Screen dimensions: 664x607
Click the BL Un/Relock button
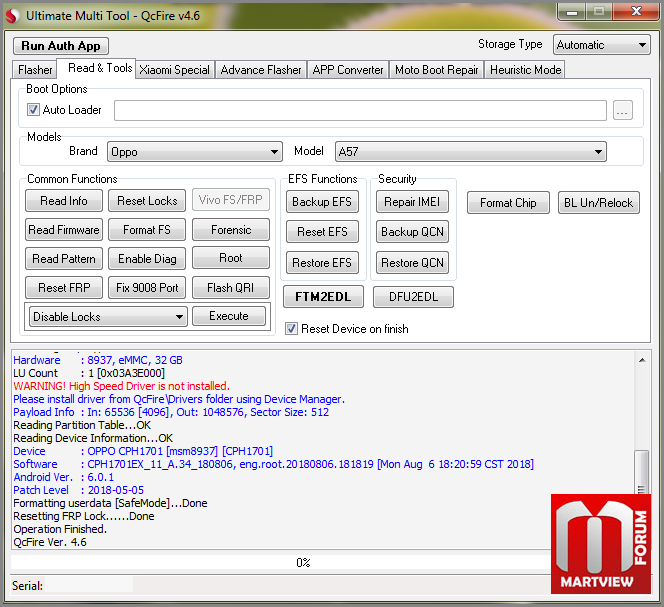(598, 202)
